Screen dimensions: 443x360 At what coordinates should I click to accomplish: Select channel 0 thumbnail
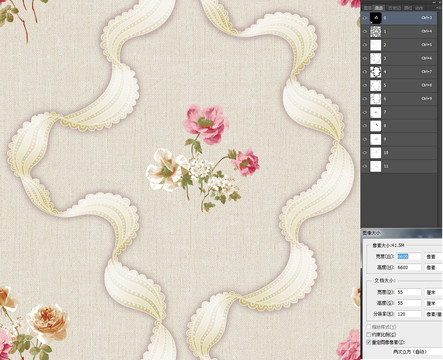[x=376, y=18]
